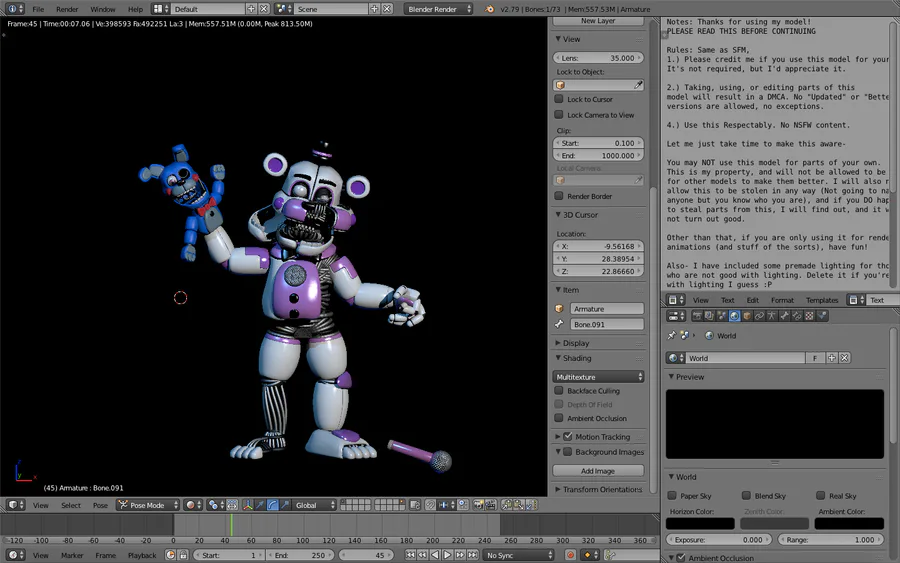This screenshot has height=563, width=900.
Task: Uncheck the Motion Tracking checkbox
Action: (x=568, y=436)
